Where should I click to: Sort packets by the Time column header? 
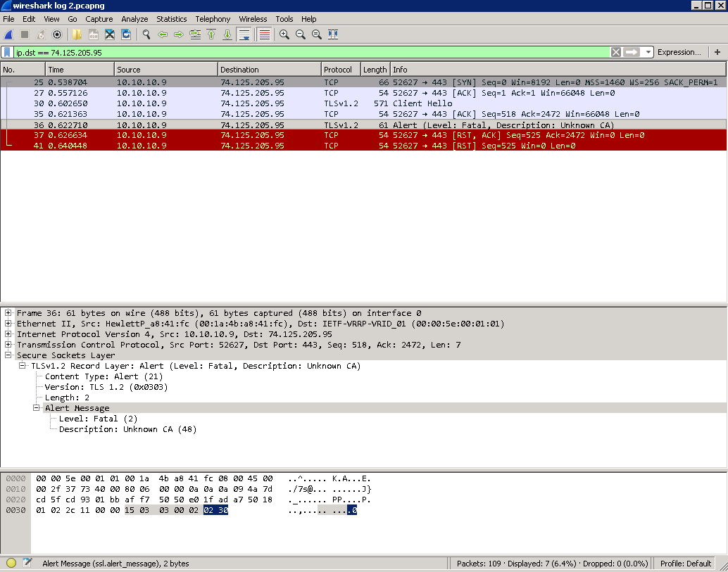tap(80, 70)
